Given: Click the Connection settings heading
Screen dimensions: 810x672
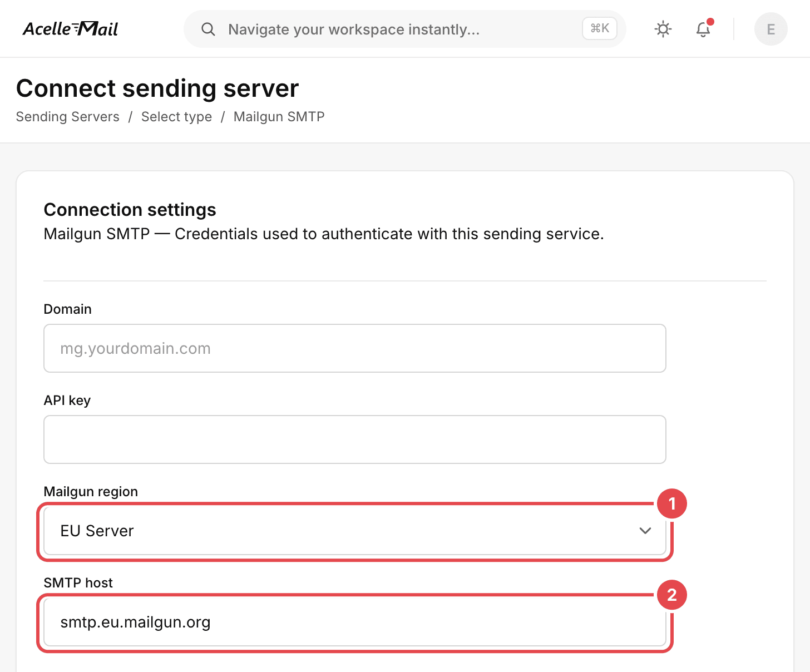Looking at the screenshot, I should 130,210.
